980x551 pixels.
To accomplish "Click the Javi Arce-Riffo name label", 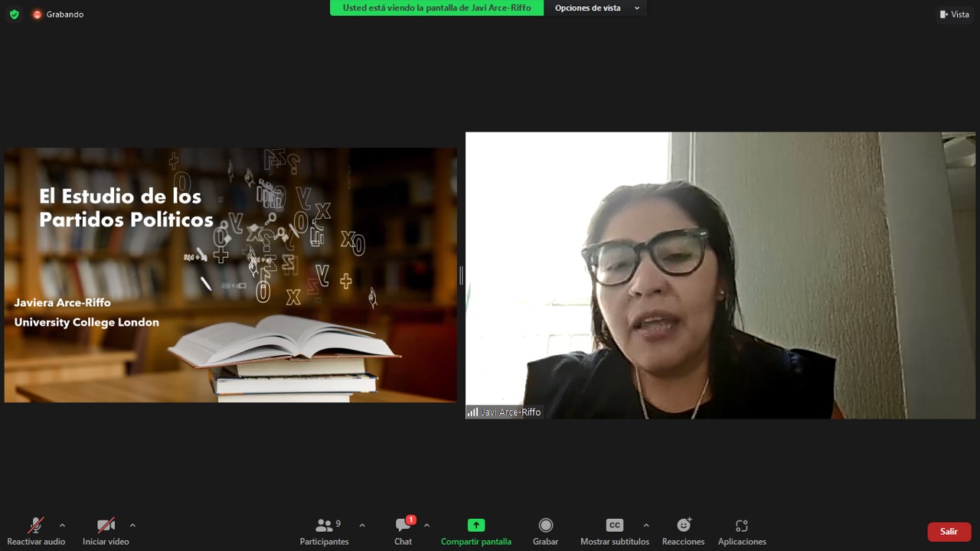I will point(511,412).
